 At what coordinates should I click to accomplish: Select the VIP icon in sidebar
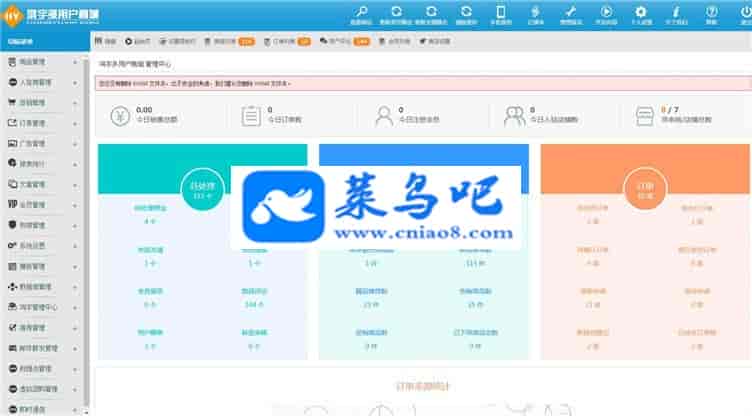pyautogui.click(x=12, y=204)
